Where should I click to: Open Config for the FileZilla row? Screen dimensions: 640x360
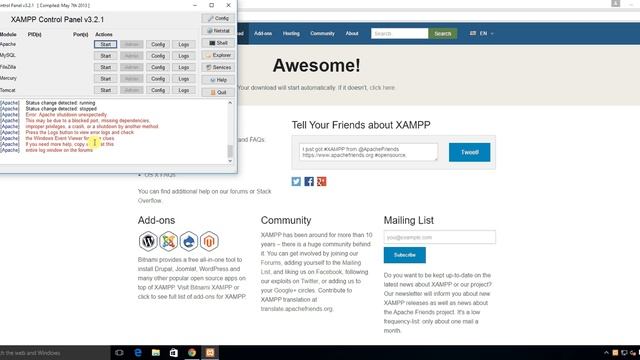[158, 67]
